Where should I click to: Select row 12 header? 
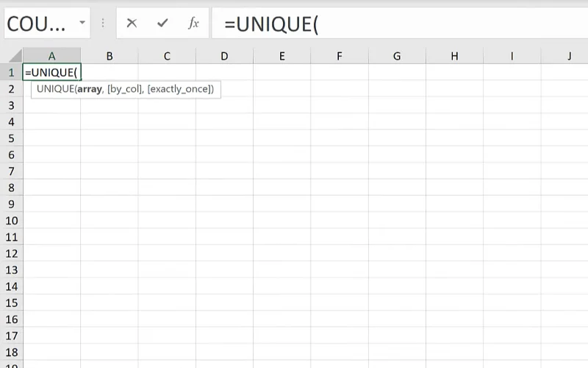[x=11, y=253]
